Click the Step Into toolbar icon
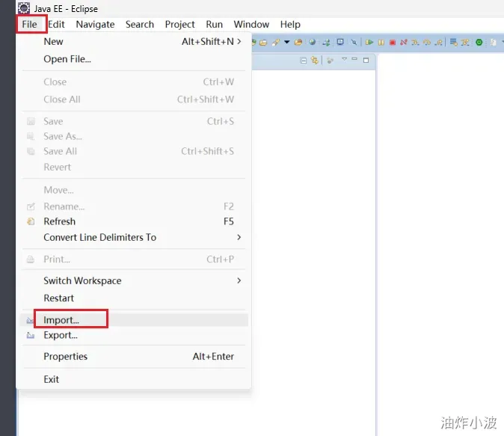The height and width of the screenshot is (436, 504). click(x=415, y=42)
